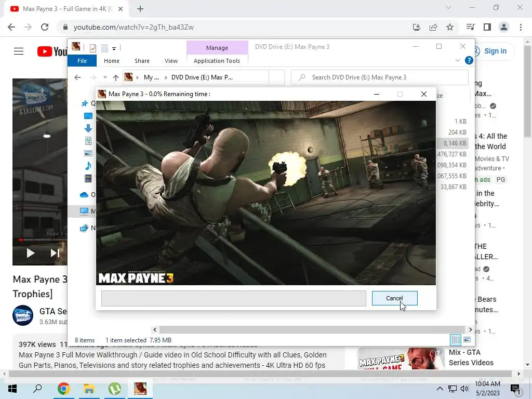This screenshot has width=532, height=399.
Task: Open GTA Series channel avatar
Action: [x=23, y=315]
